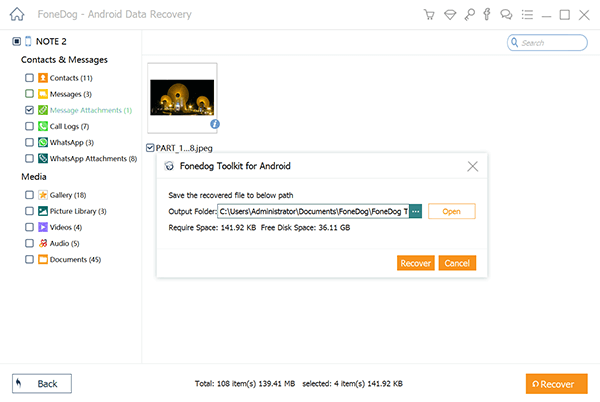Click Recover in the Fonedog Toolkit dialog
Image resolution: width=600 pixels, height=402 pixels.
416,263
